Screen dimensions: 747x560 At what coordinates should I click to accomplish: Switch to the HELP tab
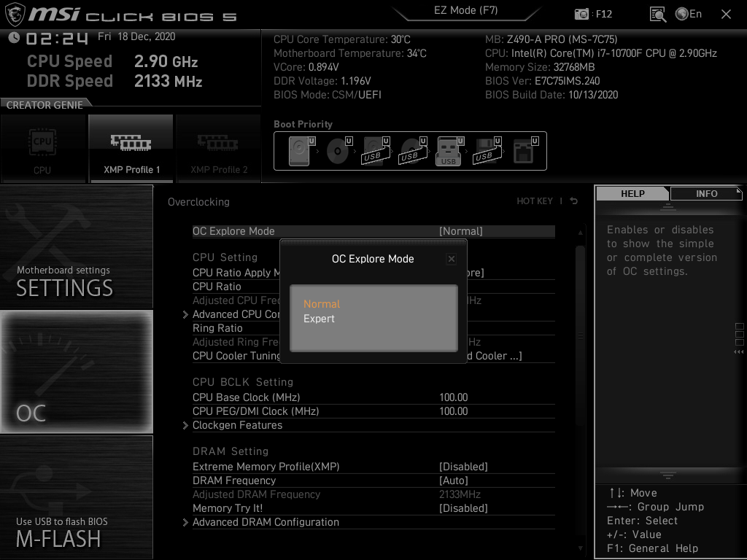point(632,193)
